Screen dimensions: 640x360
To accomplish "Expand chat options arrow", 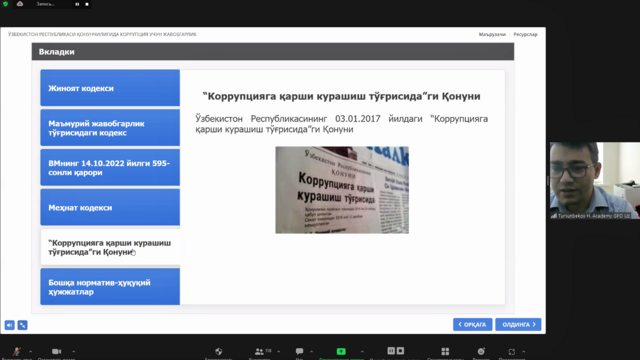I will [311, 351].
